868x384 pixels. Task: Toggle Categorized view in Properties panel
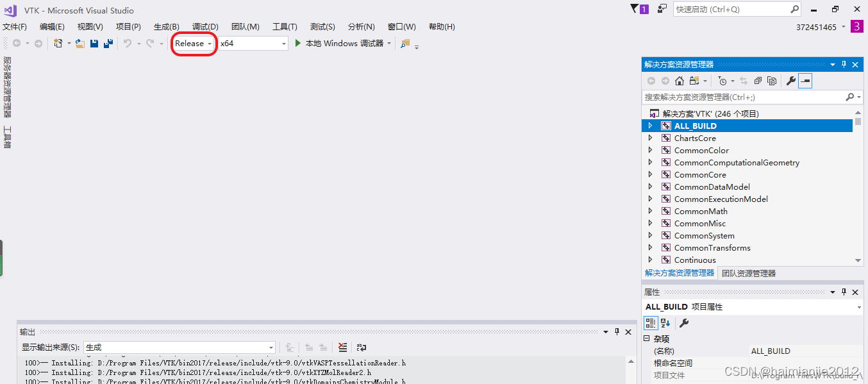pyautogui.click(x=651, y=323)
